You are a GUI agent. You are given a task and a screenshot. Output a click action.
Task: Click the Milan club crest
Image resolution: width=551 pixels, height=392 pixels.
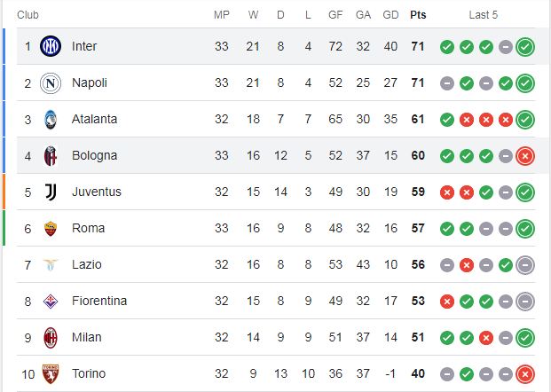(51, 338)
